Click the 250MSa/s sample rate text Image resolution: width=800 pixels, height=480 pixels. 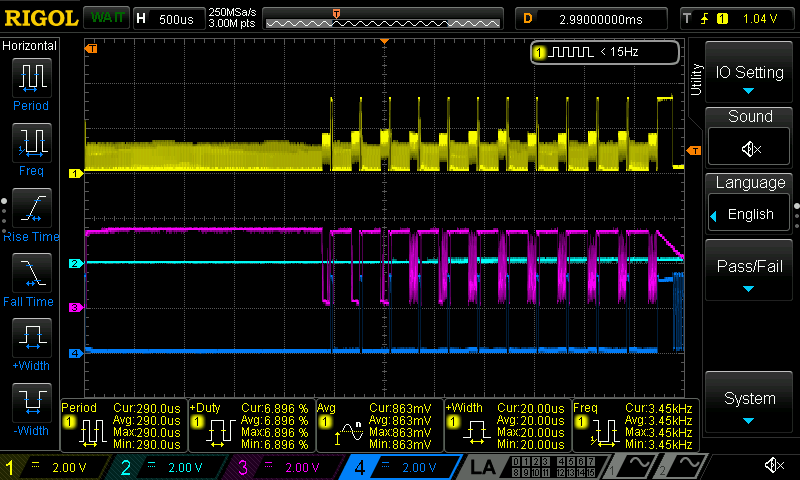[232, 12]
